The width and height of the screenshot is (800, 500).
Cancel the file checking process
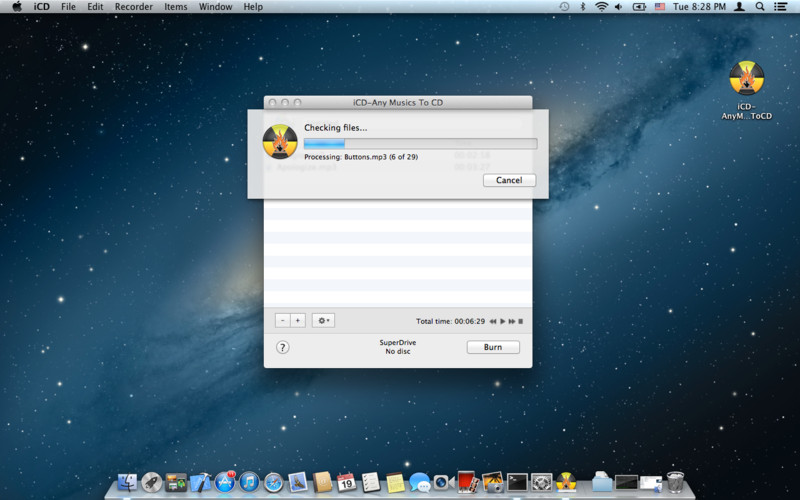[x=509, y=180]
